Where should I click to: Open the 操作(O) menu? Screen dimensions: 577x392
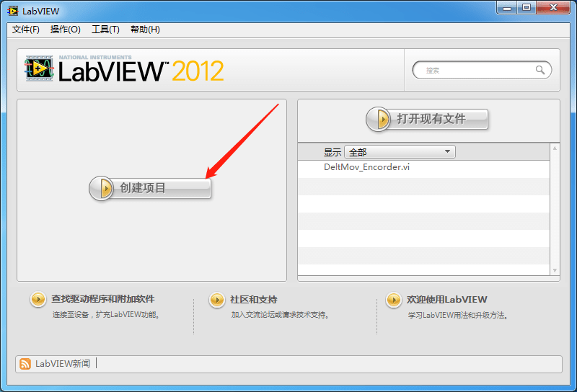click(x=66, y=30)
